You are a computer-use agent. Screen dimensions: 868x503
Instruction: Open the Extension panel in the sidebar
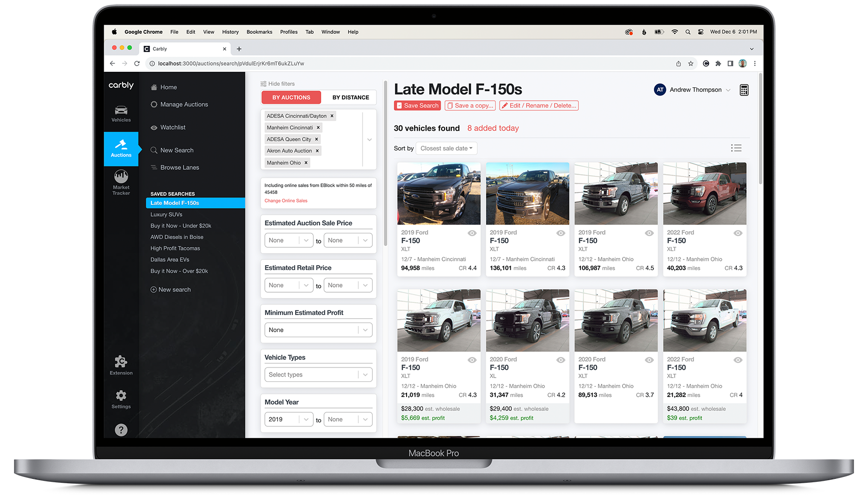(x=121, y=364)
